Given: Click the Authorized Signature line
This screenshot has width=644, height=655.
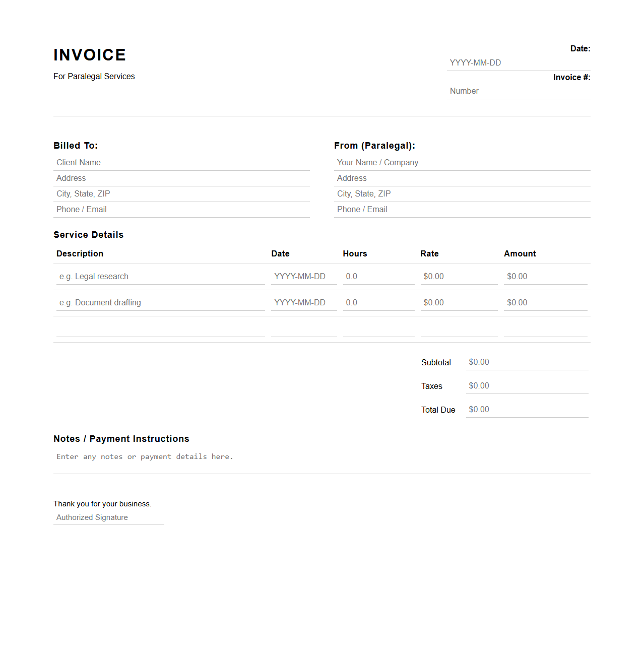Looking at the screenshot, I should pyautogui.click(x=108, y=517).
